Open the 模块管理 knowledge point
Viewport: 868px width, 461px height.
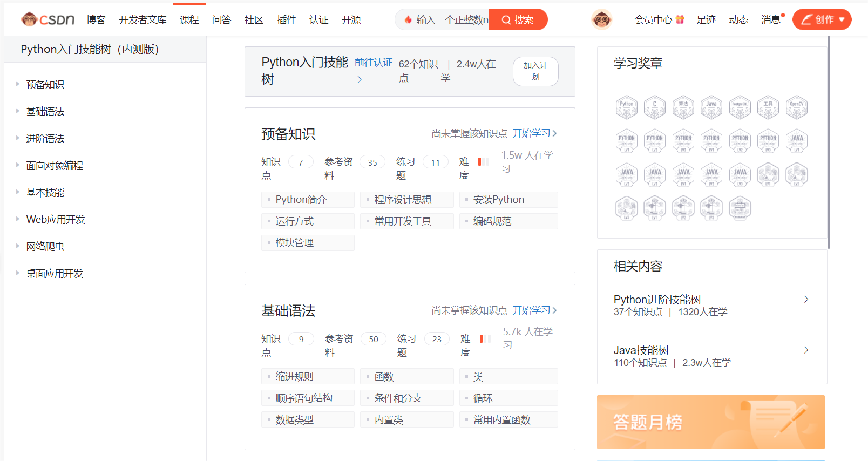(308, 243)
